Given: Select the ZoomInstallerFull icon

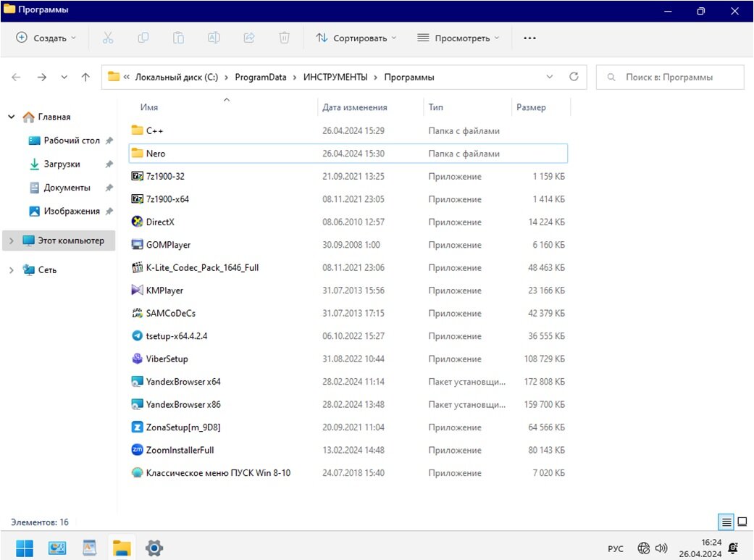Looking at the screenshot, I should pos(137,450).
